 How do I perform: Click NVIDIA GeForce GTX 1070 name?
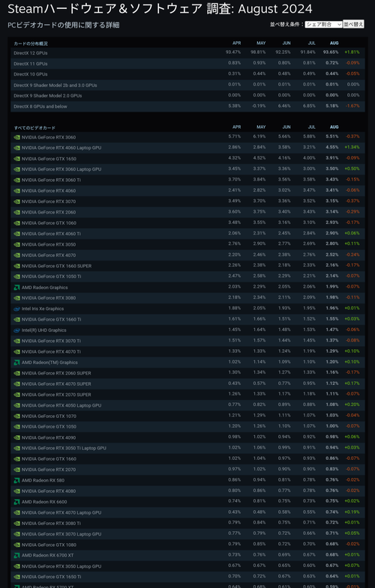click(x=49, y=416)
